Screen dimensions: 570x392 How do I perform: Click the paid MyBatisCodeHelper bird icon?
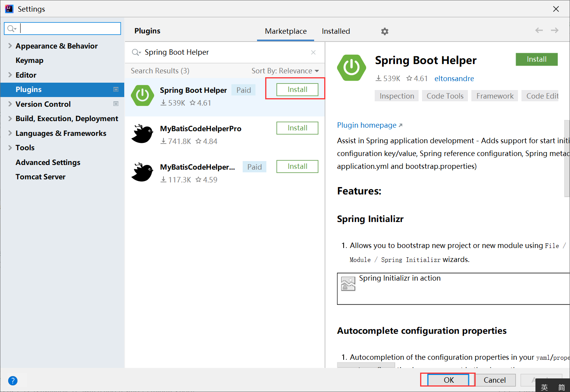coord(142,172)
